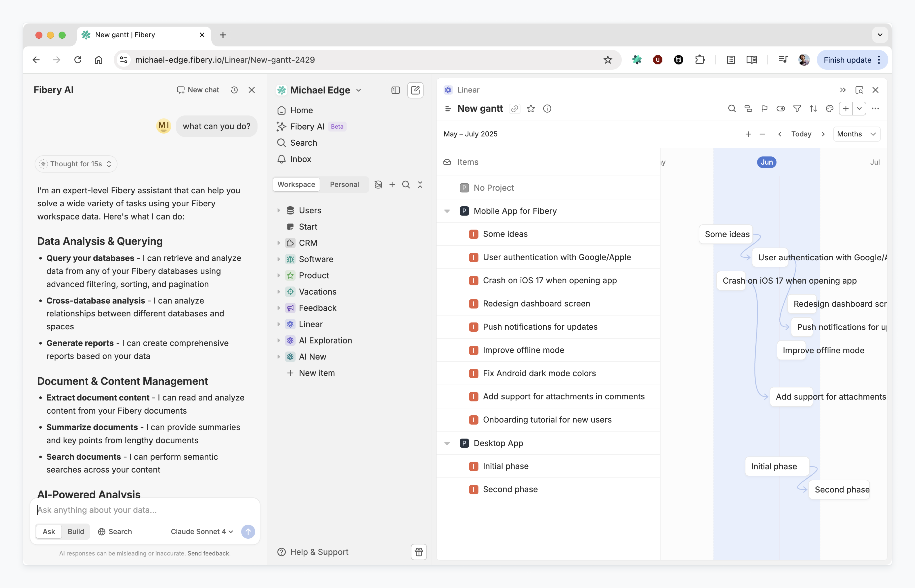
Task: Expand the Users space
Action: [279, 210]
